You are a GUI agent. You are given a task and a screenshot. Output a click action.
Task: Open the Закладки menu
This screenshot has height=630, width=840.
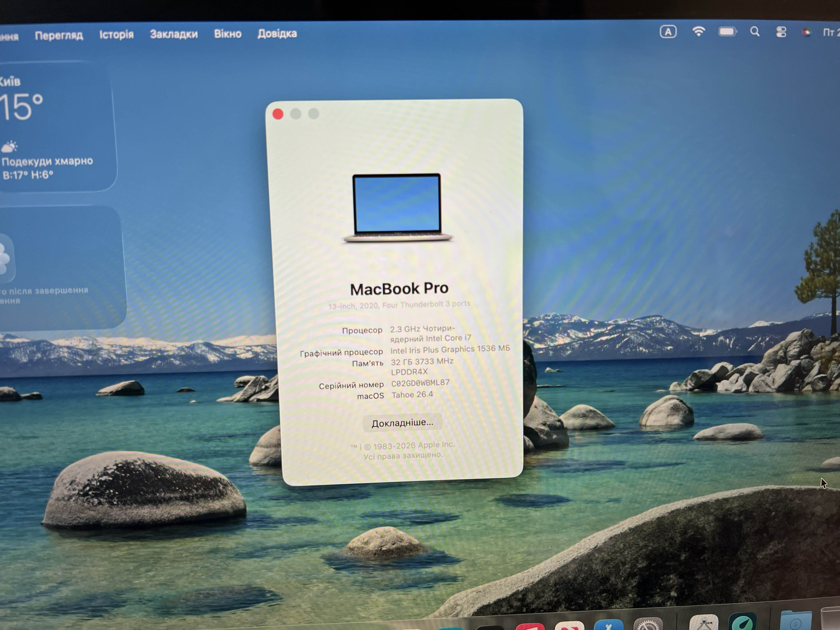click(174, 34)
